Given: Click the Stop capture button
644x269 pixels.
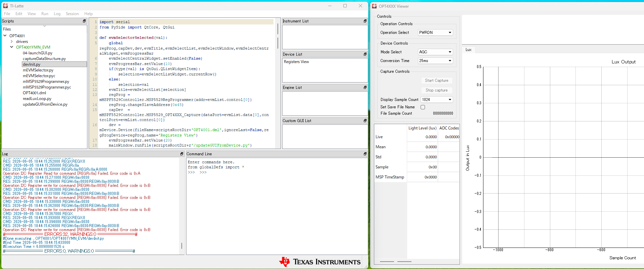Looking at the screenshot, I should pyautogui.click(x=437, y=90).
